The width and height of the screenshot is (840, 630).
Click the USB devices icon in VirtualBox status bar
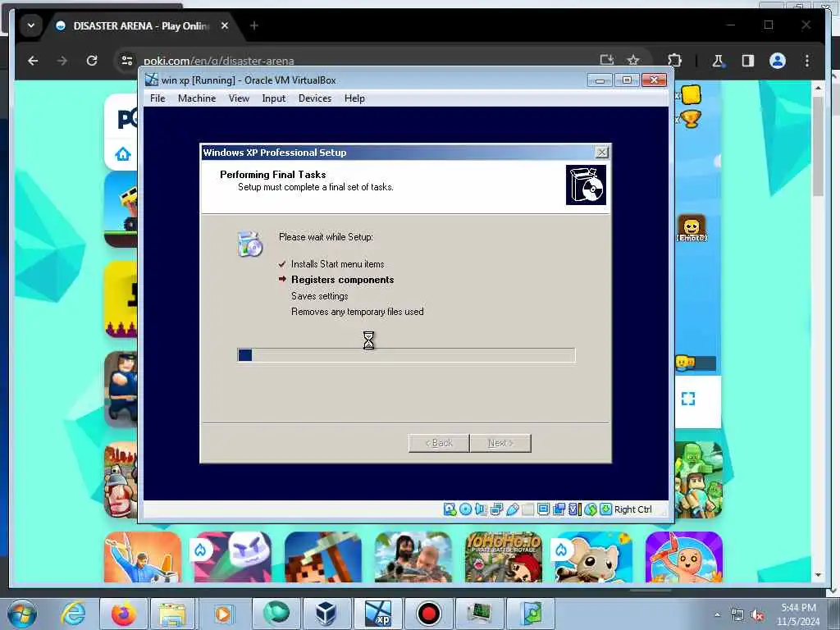coord(512,509)
